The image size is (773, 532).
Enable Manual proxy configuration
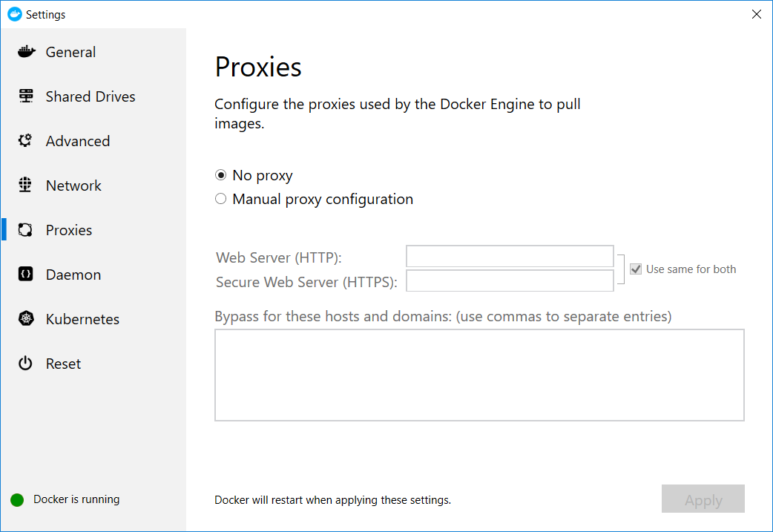[x=220, y=200]
